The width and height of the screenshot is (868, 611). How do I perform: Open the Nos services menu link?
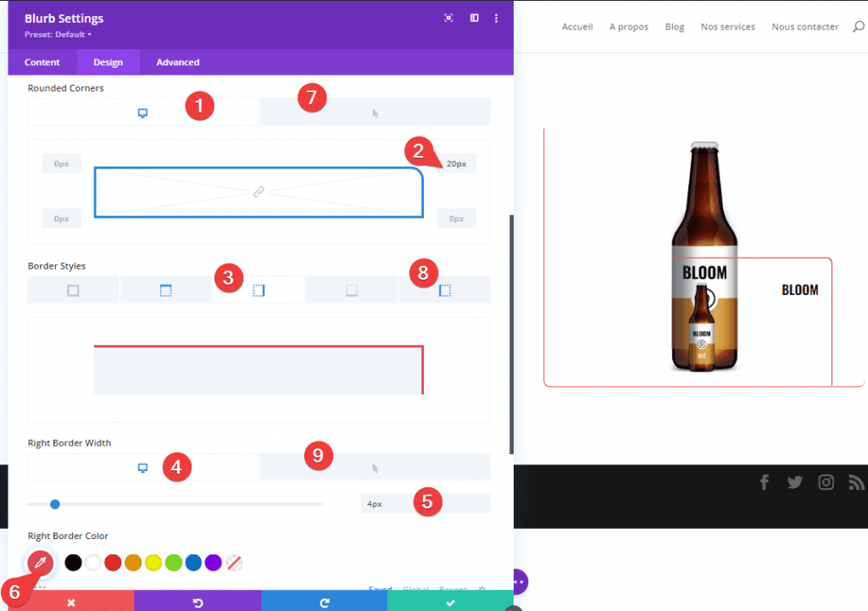pyautogui.click(x=728, y=26)
